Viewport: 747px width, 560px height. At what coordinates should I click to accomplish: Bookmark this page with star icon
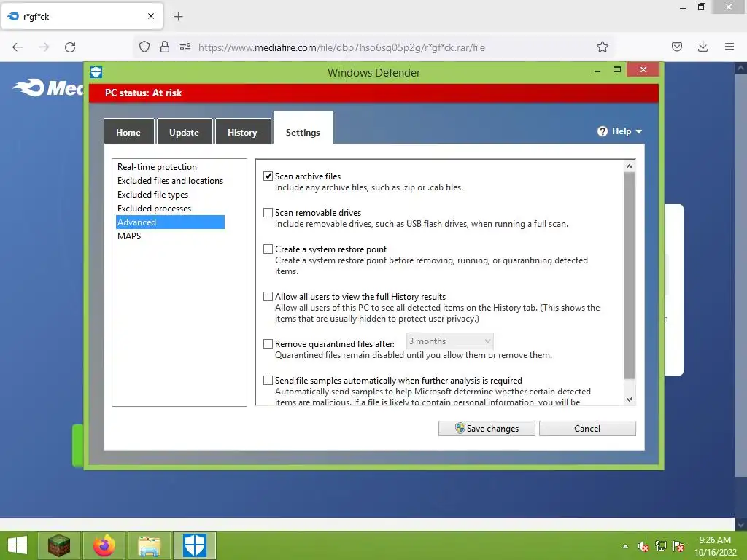coord(602,47)
